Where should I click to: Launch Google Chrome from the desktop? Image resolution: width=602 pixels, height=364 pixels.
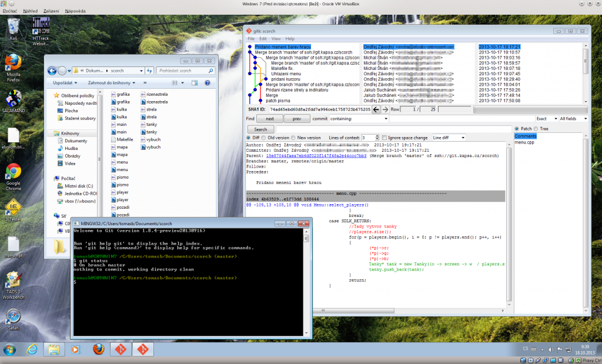coord(13,177)
